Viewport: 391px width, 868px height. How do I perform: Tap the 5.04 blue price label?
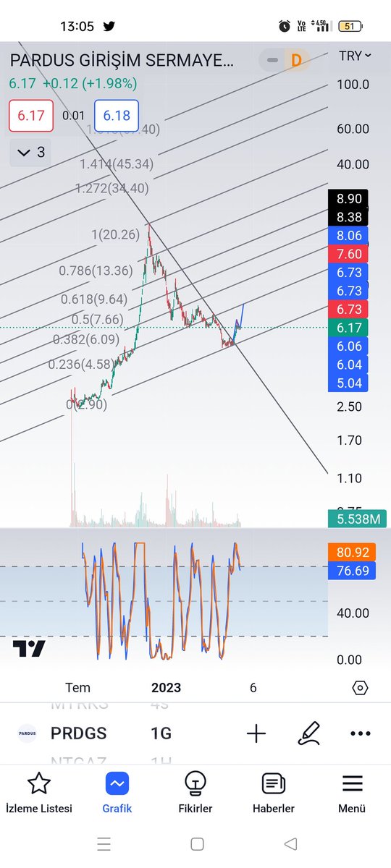pos(348,383)
